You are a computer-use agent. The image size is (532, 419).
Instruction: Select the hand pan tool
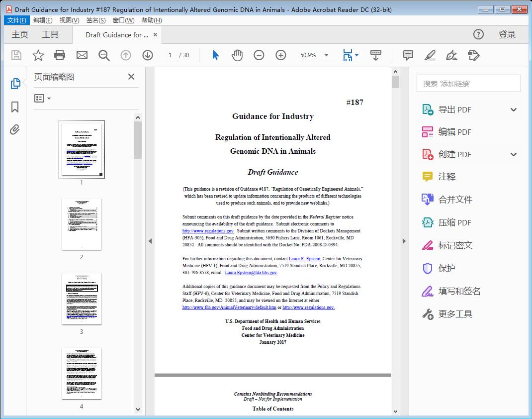coord(237,55)
